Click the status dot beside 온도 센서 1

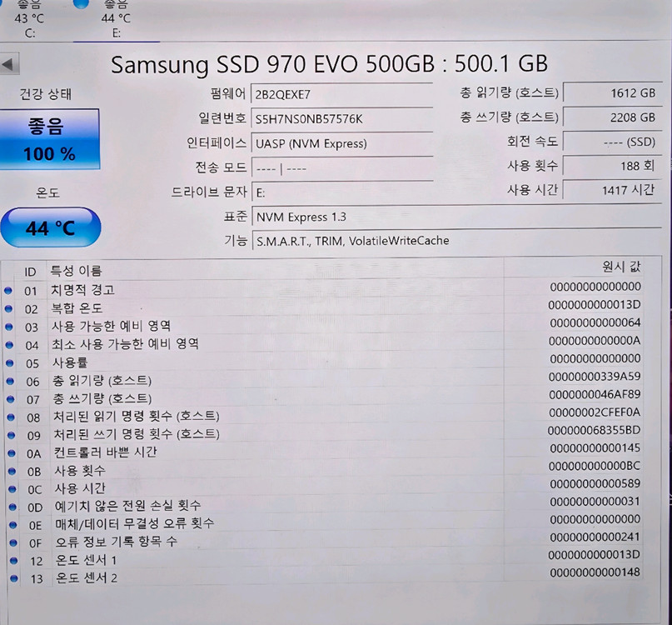8,560
